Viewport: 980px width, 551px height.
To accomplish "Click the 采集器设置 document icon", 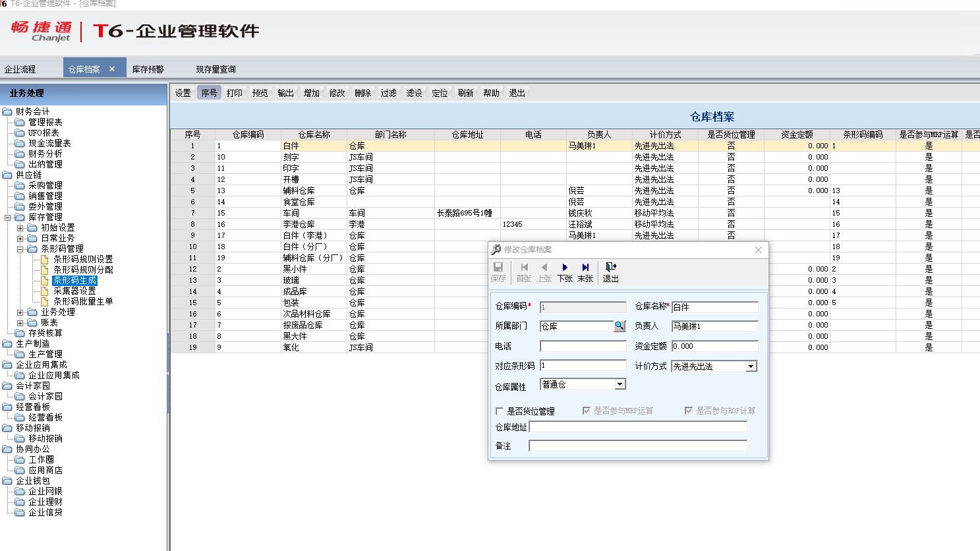I will [x=45, y=291].
